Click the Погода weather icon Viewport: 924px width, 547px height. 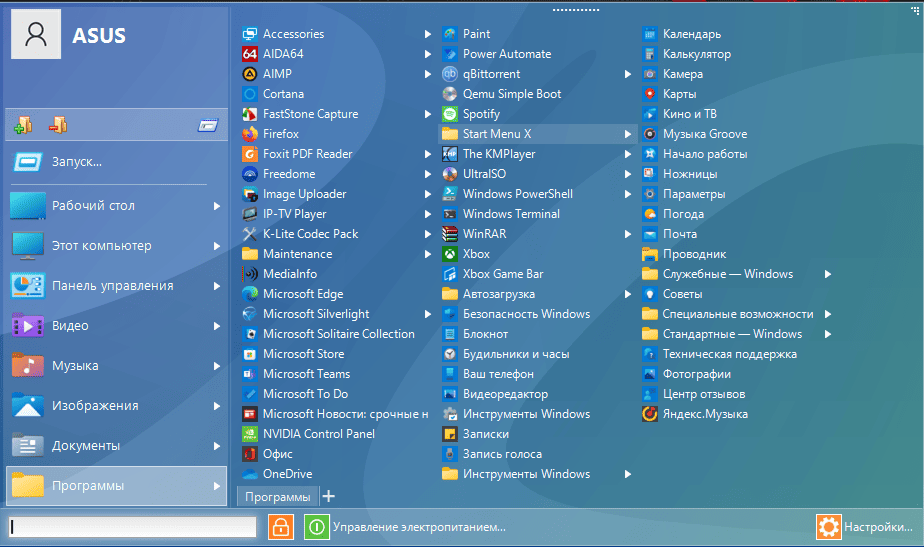click(x=649, y=214)
